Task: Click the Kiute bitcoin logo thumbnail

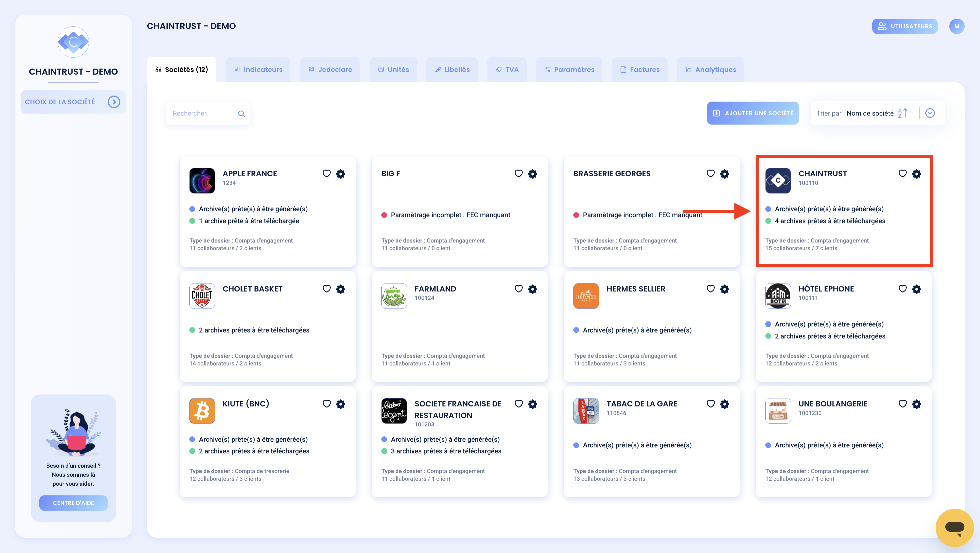Action: [x=202, y=411]
